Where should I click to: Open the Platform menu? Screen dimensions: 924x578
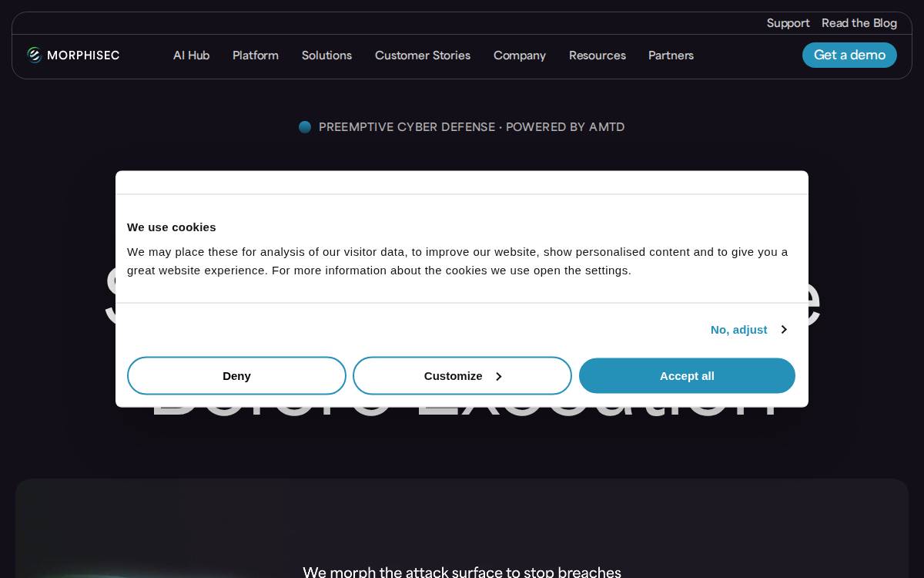click(256, 55)
